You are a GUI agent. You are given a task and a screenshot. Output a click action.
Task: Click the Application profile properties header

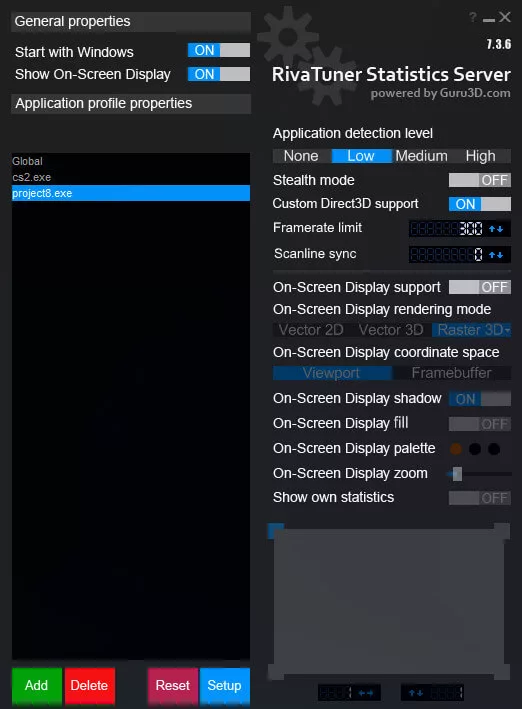click(x=131, y=104)
